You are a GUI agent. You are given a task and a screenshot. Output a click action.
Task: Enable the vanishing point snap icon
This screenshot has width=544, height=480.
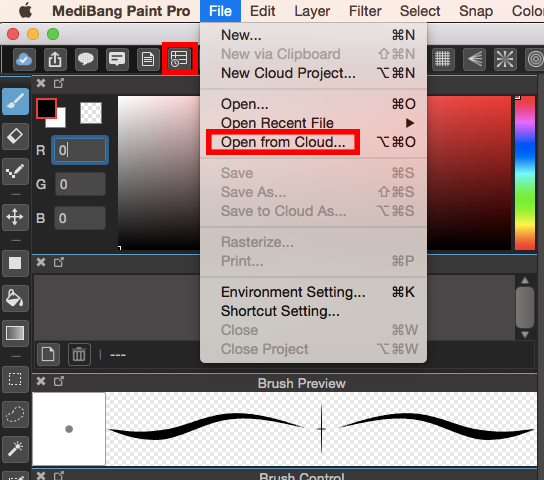click(x=474, y=59)
